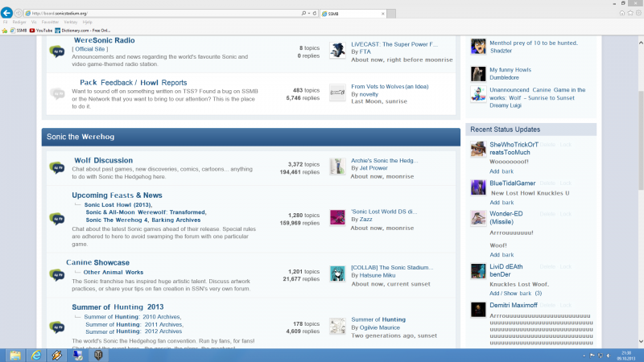Open From Vets to Wolves topic
The width and height of the screenshot is (644, 362).
coord(390,87)
